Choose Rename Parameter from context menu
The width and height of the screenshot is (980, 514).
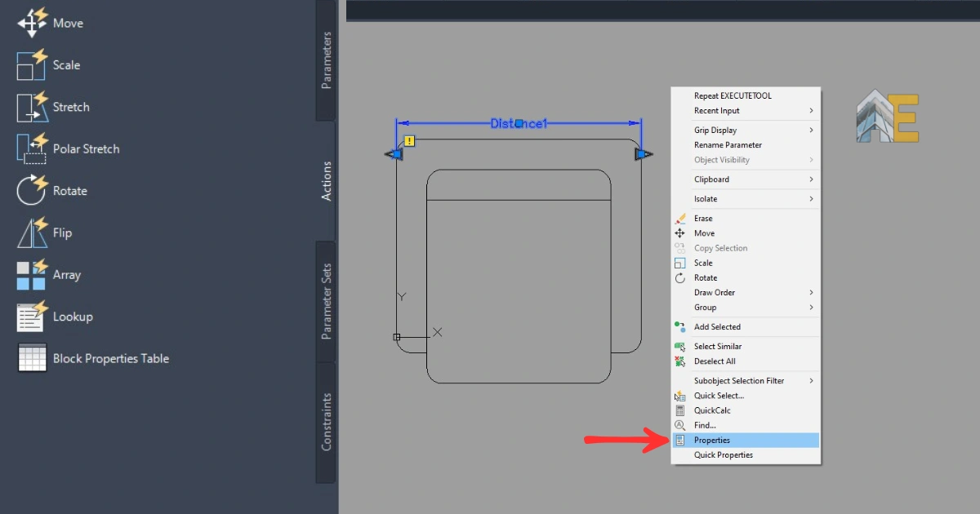click(x=728, y=145)
